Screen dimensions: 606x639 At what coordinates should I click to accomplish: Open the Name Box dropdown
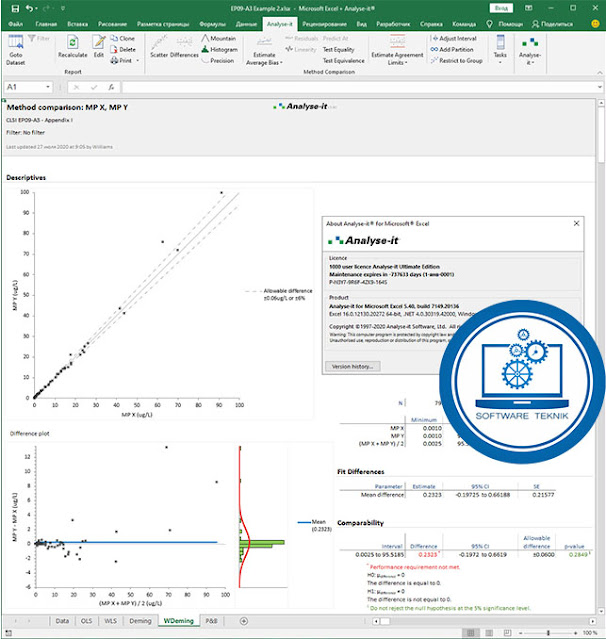(x=48, y=87)
